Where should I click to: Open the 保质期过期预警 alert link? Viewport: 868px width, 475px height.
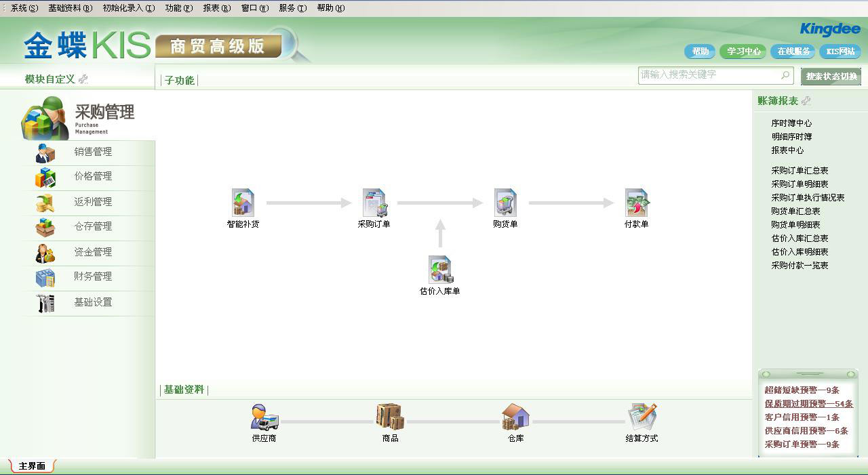808,404
